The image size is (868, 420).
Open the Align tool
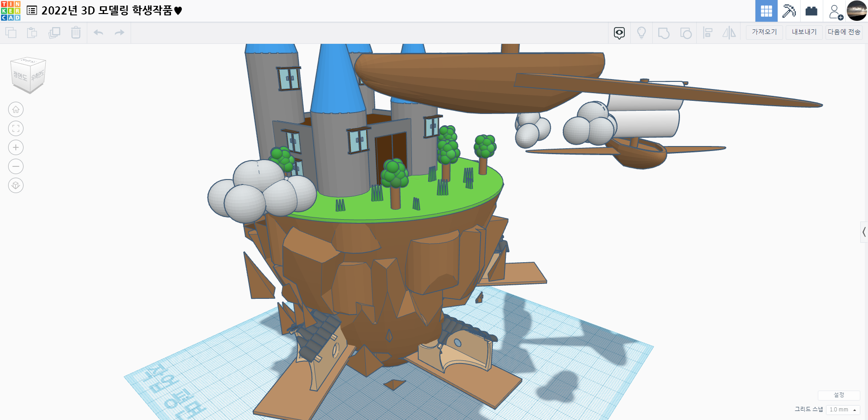tap(708, 33)
